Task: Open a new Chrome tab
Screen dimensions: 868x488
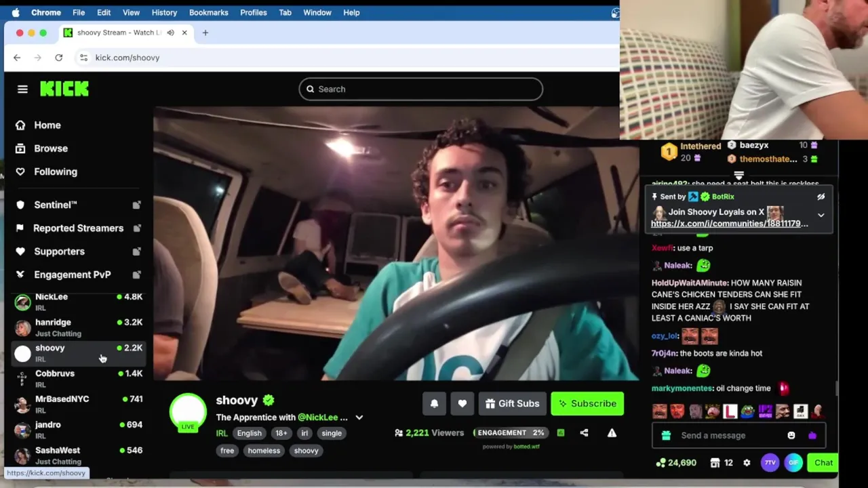Action: coord(205,33)
